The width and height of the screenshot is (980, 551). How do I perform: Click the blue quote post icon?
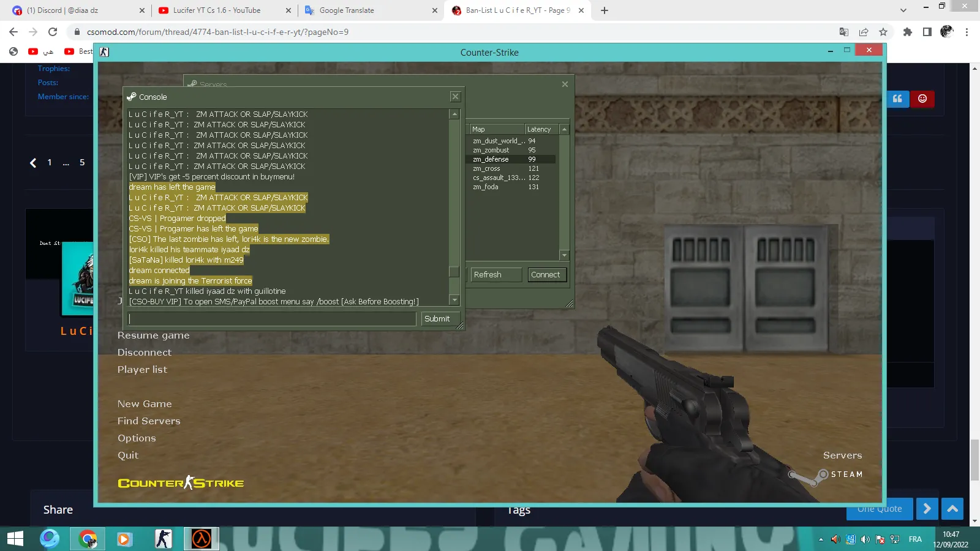[897, 99]
